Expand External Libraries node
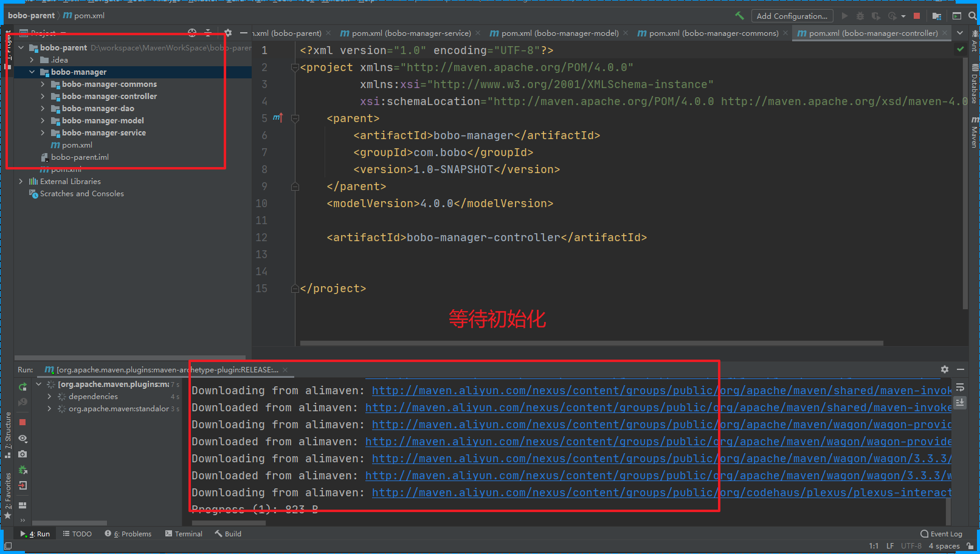The width and height of the screenshot is (980, 554). click(x=21, y=181)
